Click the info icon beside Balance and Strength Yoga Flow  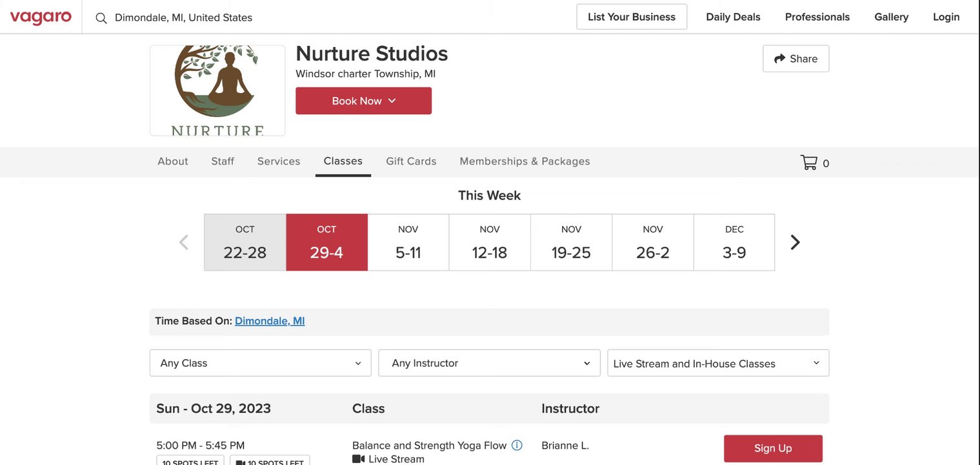(517, 445)
